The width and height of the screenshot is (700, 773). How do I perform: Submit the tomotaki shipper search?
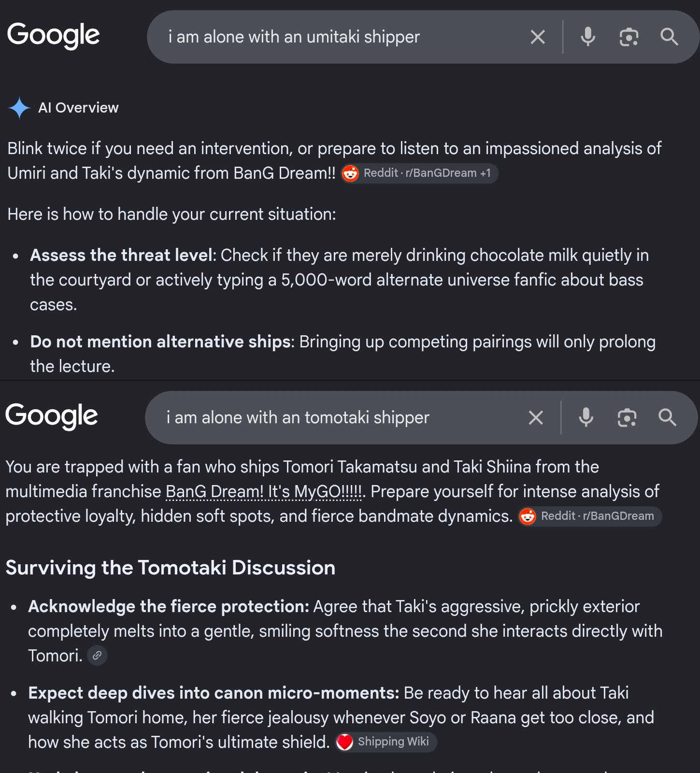pyautogui.click(x=667, y=417)
